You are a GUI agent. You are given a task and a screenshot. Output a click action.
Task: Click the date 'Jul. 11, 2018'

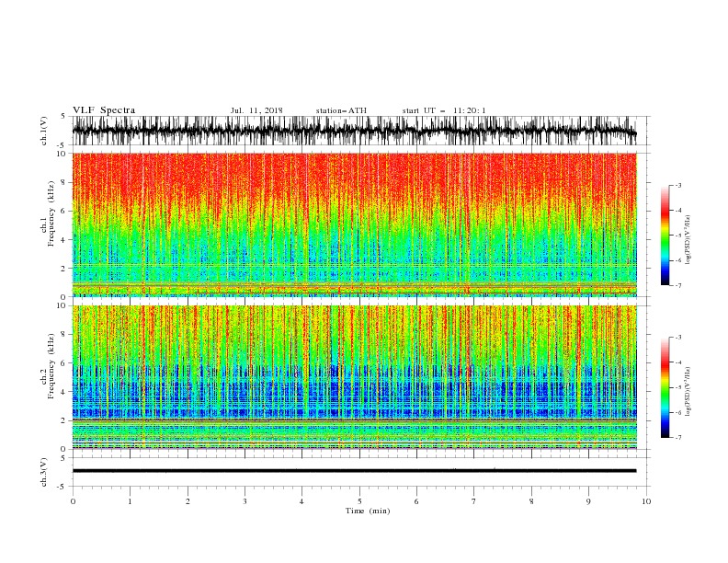256,110
